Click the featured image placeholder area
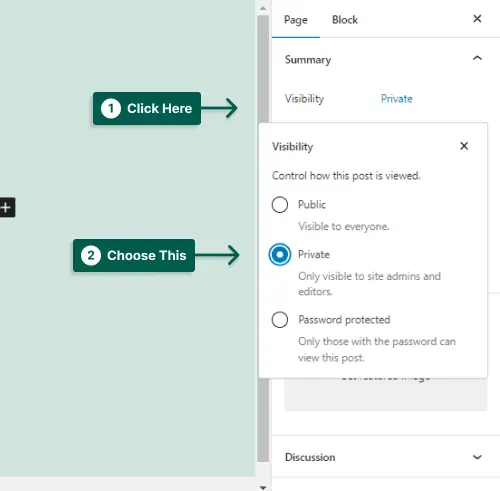This screenshot has width=500, height=491. coord(385,394)
